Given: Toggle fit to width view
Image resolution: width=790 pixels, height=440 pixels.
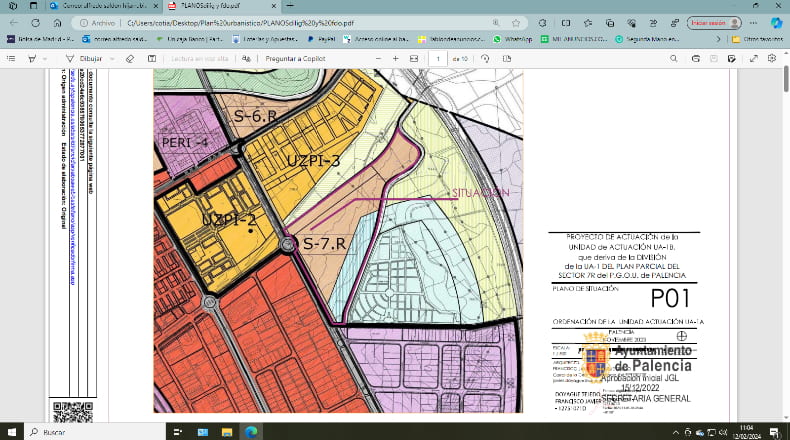Looking at the screenshot, I should pyautogui.click(x=414, y=59).
